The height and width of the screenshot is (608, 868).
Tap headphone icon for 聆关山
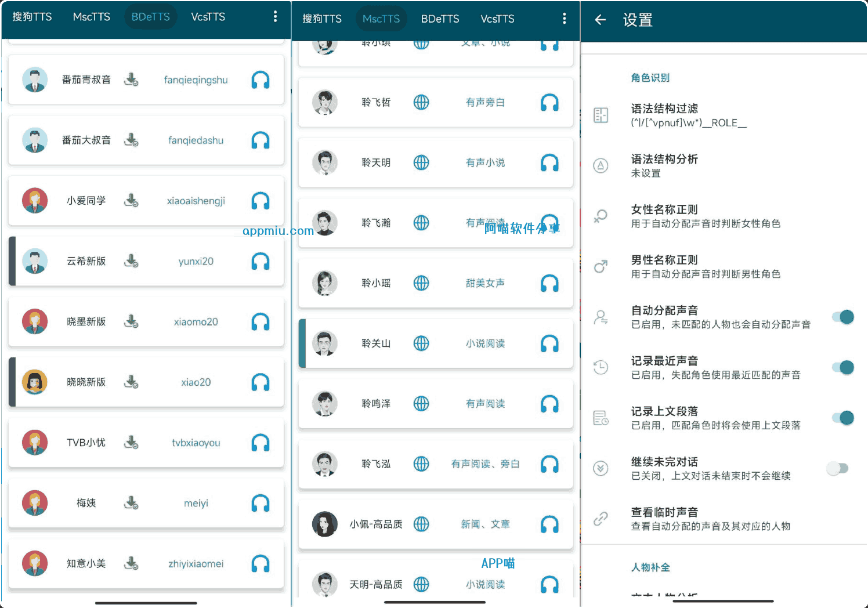point(549,343)
